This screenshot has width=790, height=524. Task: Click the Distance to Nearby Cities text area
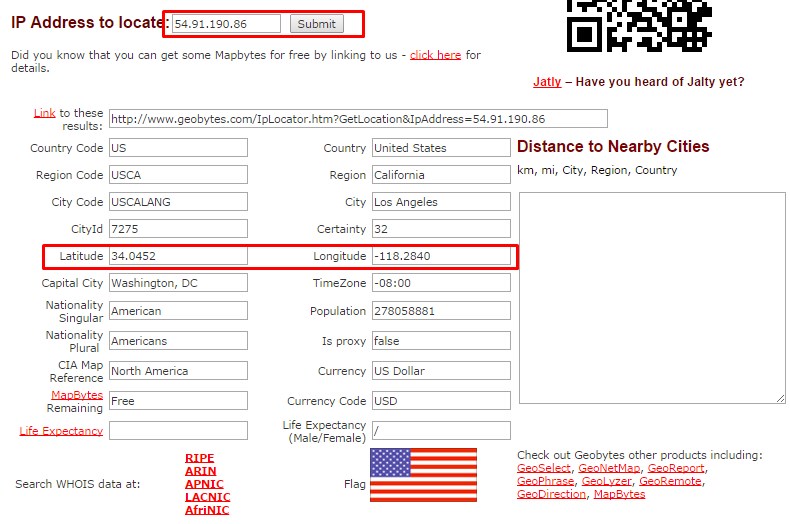[x=652, y=298]
